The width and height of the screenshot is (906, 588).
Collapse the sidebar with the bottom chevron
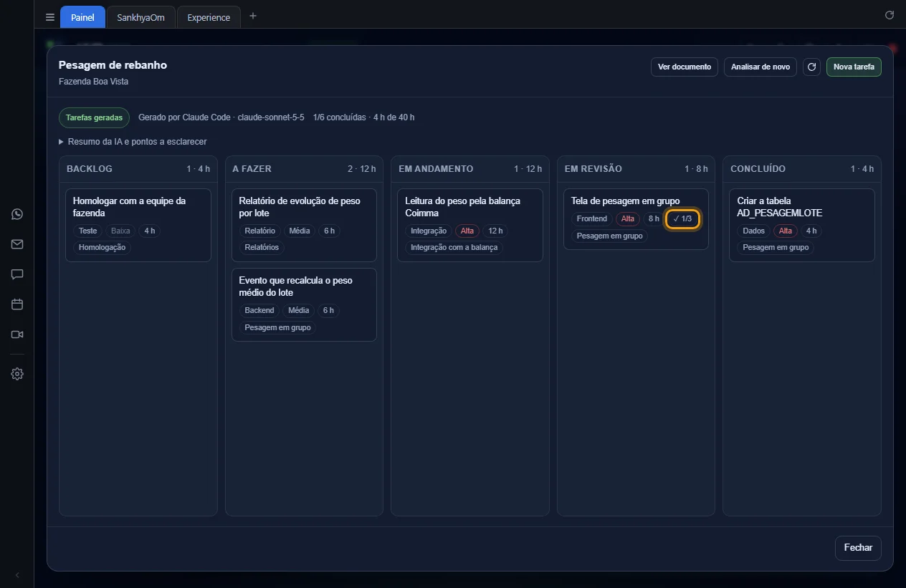[17, 575]
